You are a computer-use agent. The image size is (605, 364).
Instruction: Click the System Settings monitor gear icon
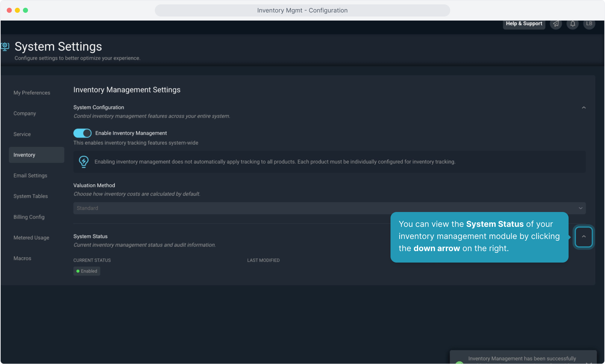tap(5, 47)
